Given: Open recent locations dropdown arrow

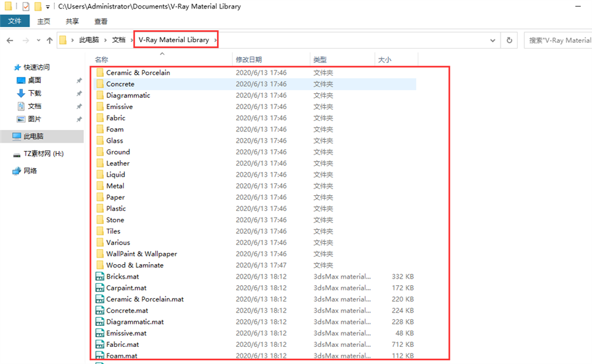Looking at the screenshot, I should [38, 40].
